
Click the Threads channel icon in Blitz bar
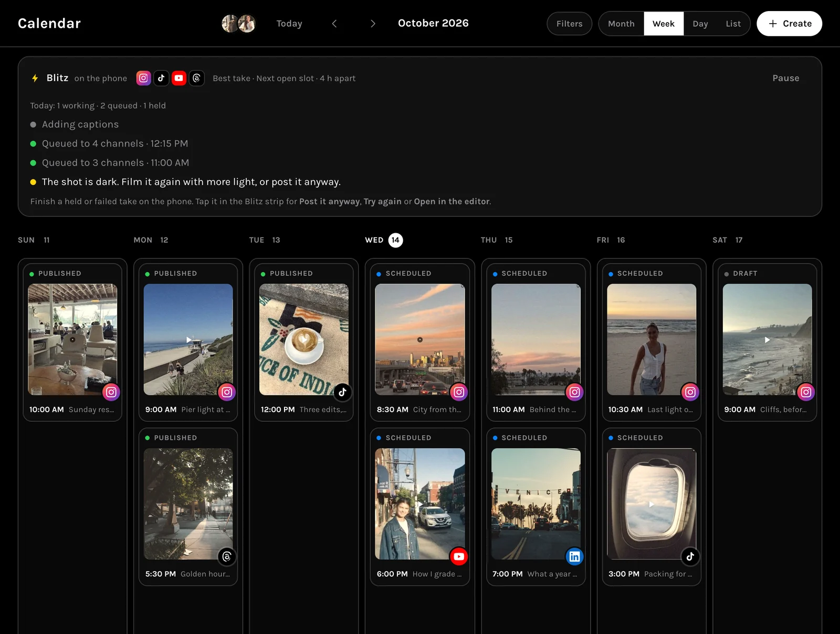pyautogui.click(x=197, y=78)
